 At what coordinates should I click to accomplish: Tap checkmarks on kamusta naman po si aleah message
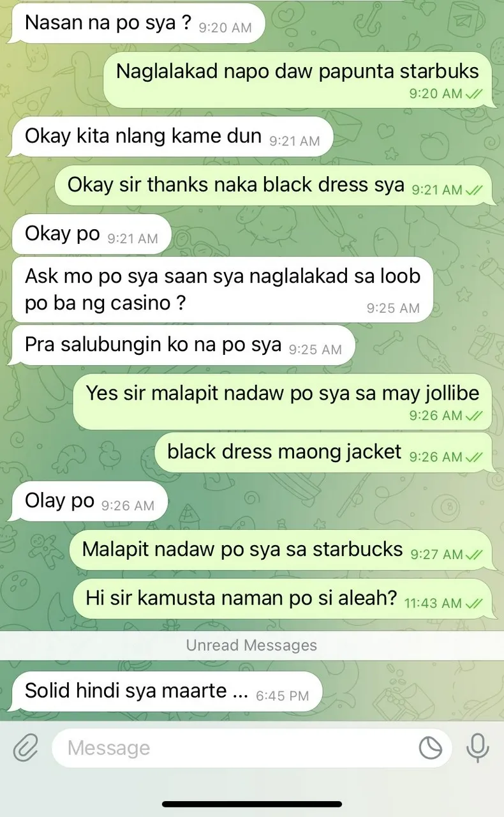[x=474, y=603]
